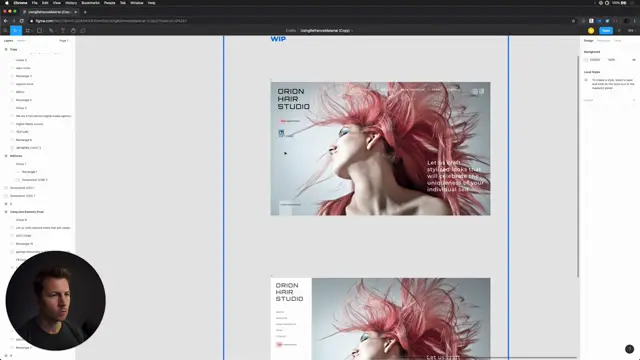Open the History menu

71,3
